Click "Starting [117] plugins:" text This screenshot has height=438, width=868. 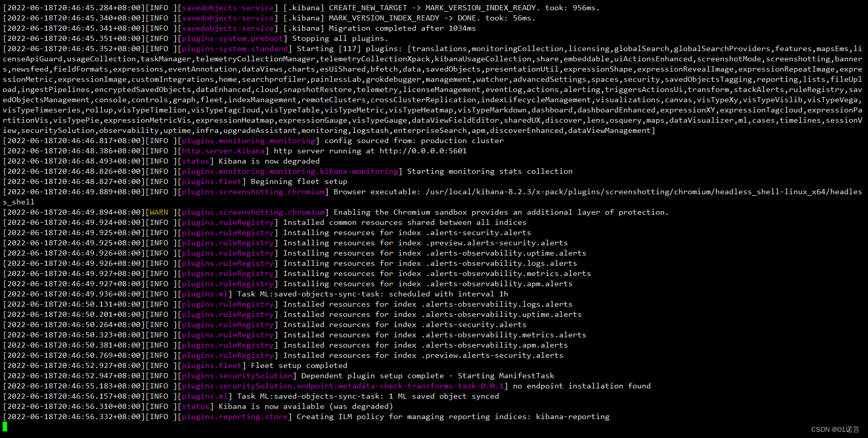coord(350,49)
